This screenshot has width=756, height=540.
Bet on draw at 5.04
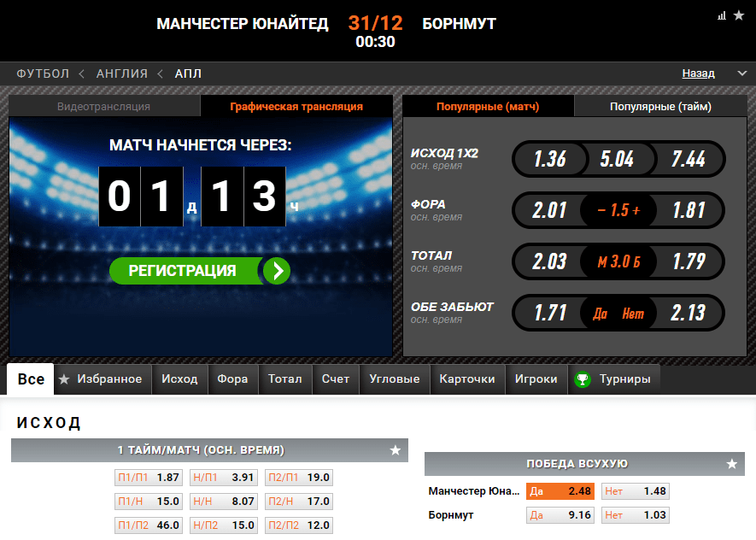617,159
